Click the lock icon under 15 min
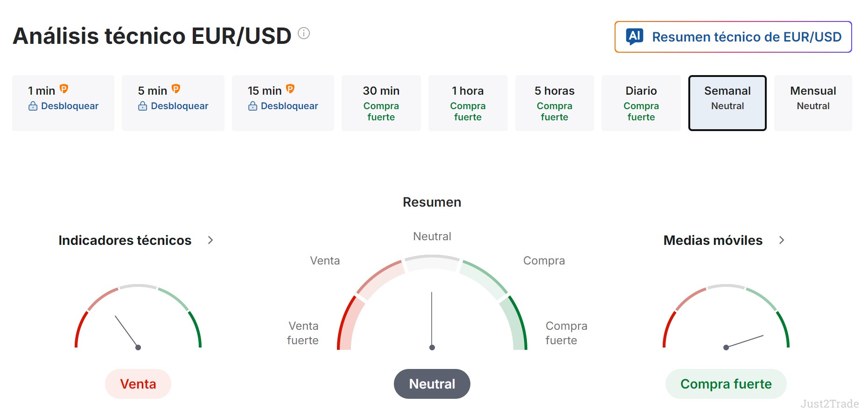This screenshot has height=417, width=868. coord(252,106)
